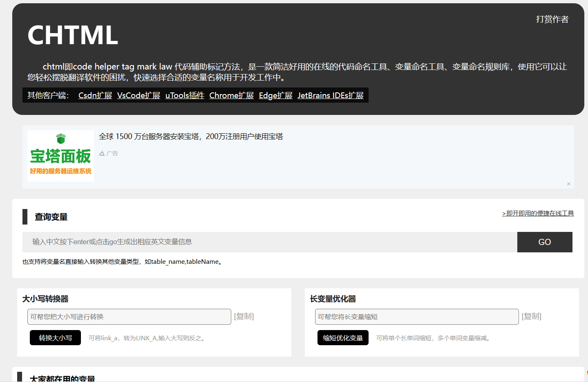This screenshot has height=382, width=588.
Task: Click the case converter input box
Action: [129, 317]
